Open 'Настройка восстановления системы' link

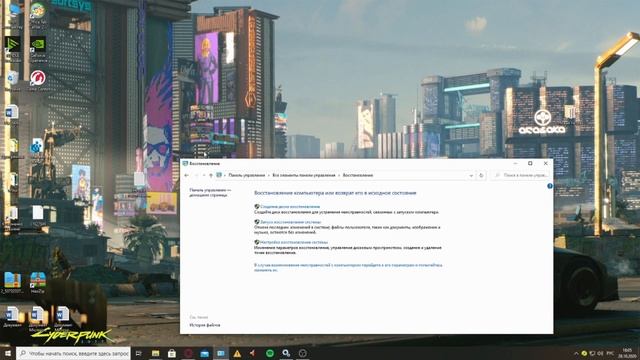(x=294, y=242)
